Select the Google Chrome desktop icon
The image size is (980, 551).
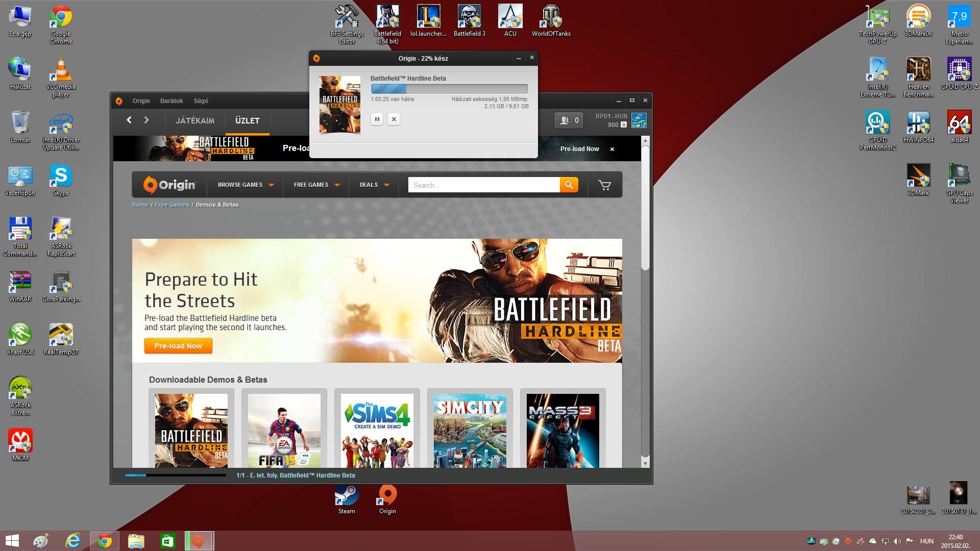61,24
